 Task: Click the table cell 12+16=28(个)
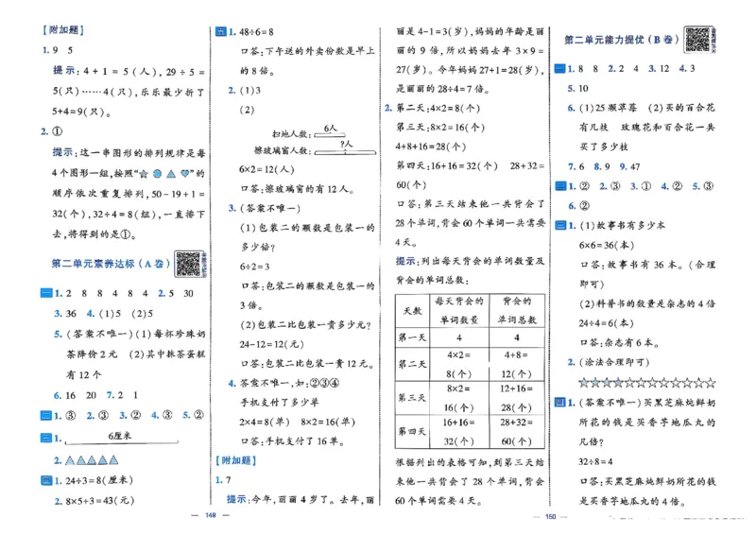[517, 398]
